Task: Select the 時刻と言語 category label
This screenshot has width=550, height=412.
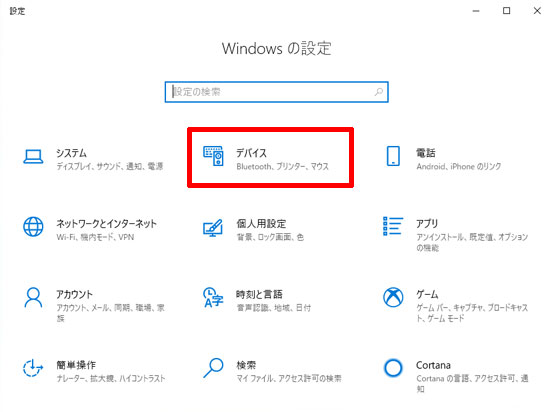Action: pos(259,295)
